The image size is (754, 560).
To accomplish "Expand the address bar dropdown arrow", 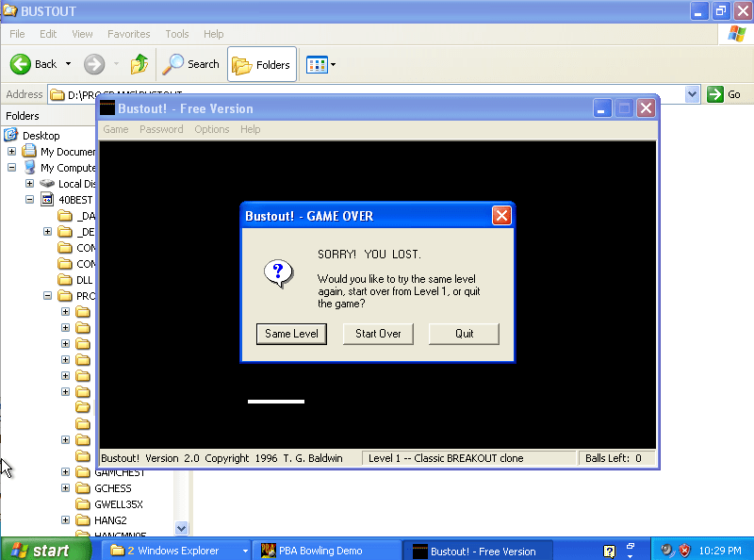I will click(693, 94).
